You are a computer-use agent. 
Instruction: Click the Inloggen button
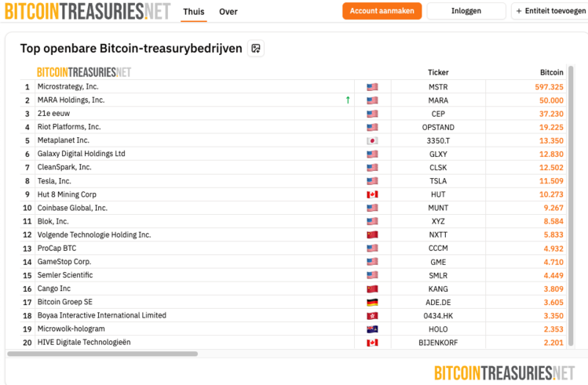466,11
